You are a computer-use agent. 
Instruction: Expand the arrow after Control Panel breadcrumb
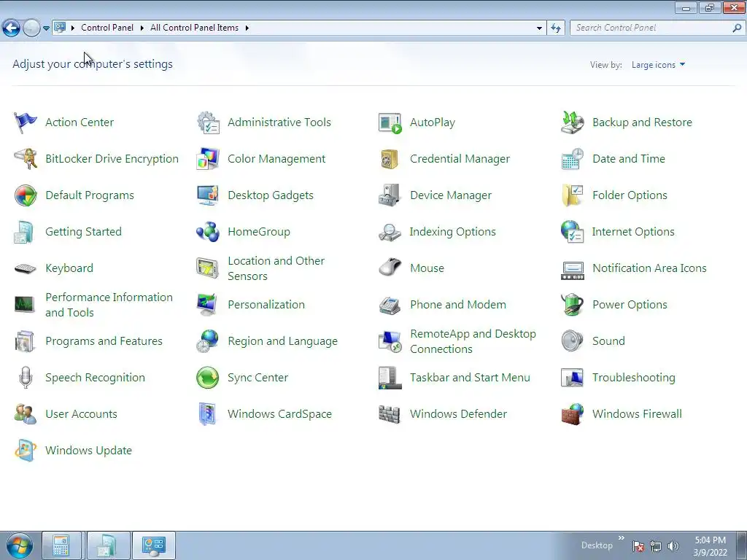[x=142, y=28]
